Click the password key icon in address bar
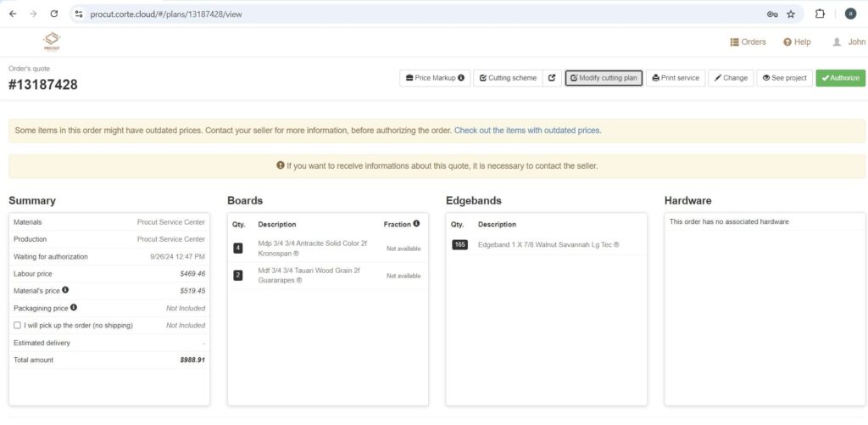 coord(772,14)
